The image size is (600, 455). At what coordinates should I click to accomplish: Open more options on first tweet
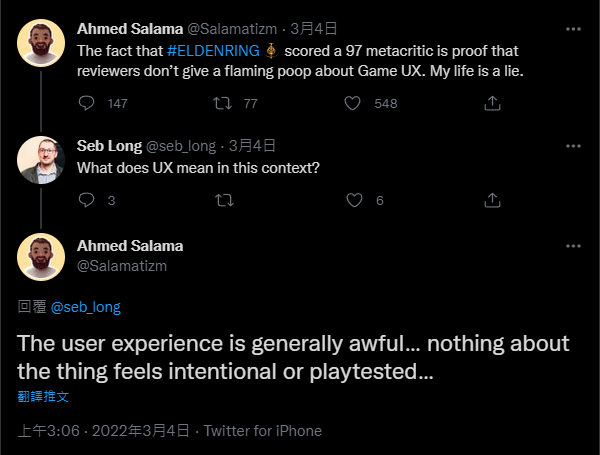coord(574,30)
